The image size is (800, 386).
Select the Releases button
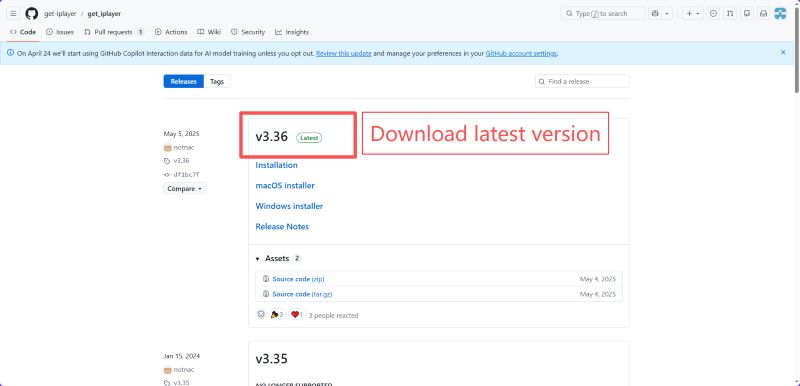coord(184,82)
